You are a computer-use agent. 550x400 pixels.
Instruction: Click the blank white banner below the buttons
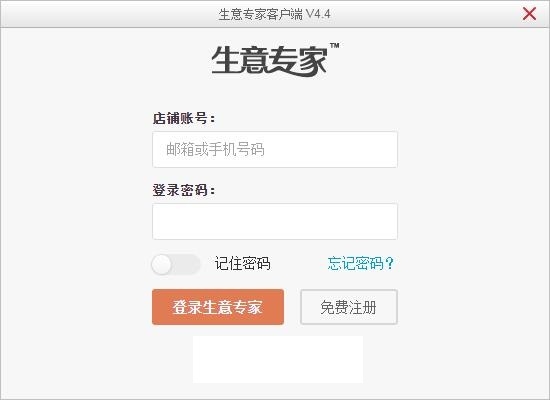coord(278,359)
